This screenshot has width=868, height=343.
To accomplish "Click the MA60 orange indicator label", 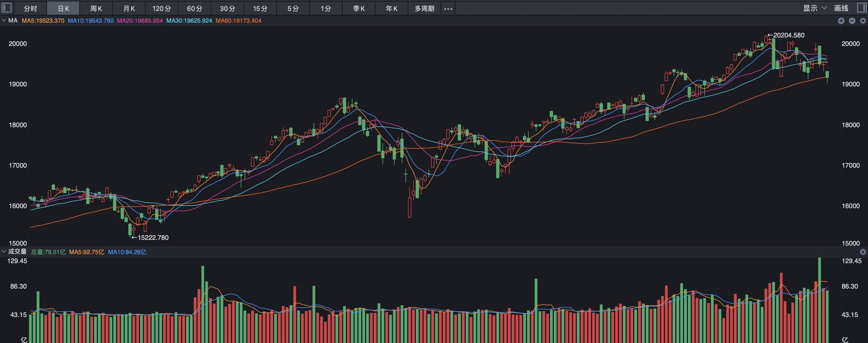I will pyautogui.click(x=238, y=21).
